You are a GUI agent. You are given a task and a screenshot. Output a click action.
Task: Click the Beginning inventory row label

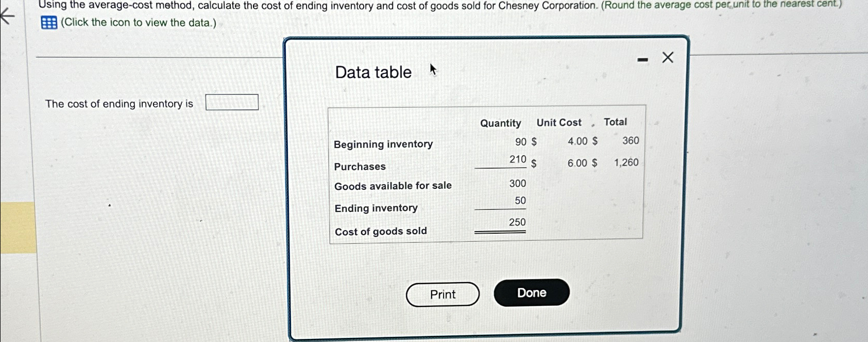[383, 144]
